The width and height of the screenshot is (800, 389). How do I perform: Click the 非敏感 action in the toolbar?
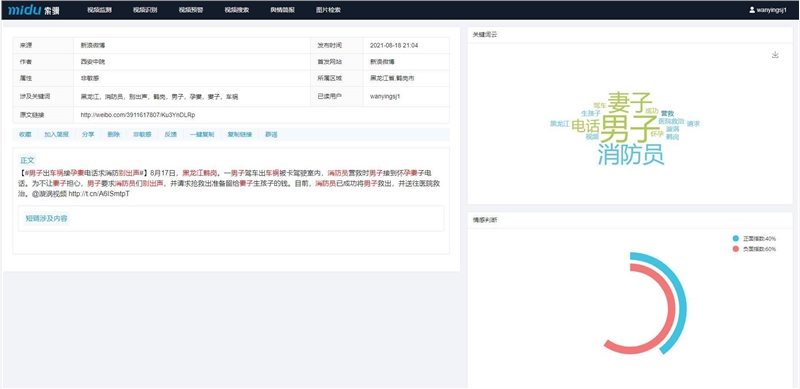click(142, 135)
